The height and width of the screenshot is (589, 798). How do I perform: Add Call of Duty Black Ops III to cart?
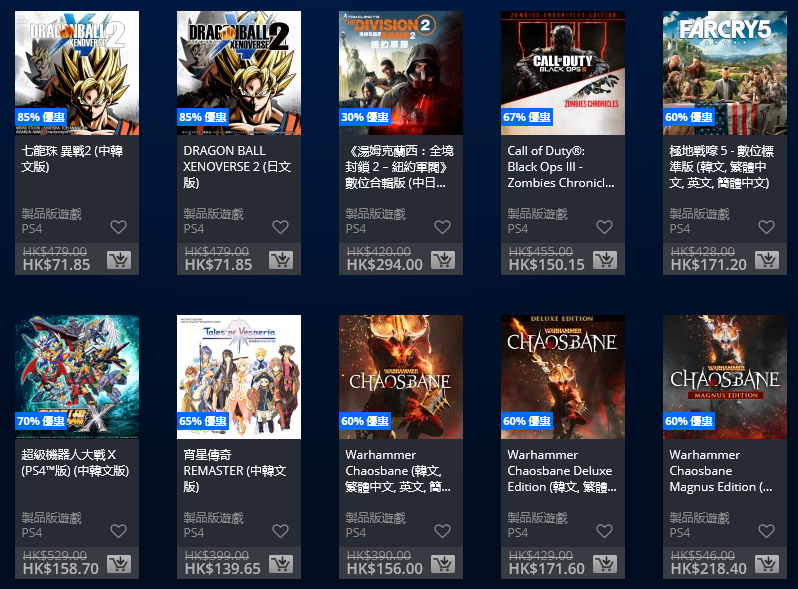pyautogui.click(x=605, y=260)
